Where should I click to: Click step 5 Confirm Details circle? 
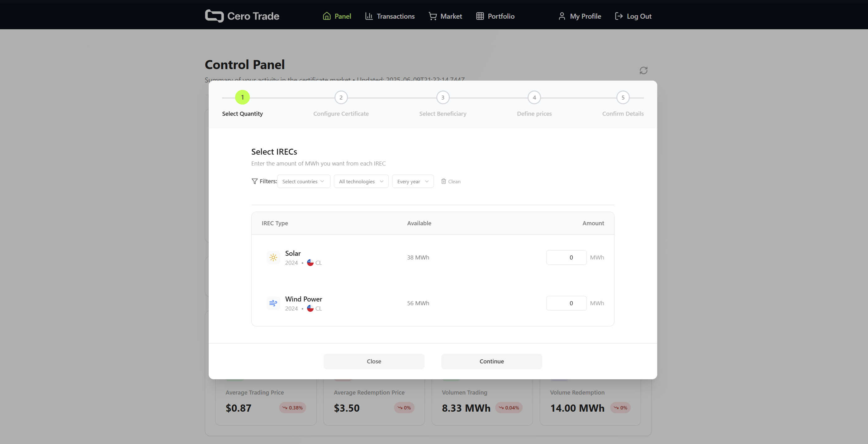623,98
